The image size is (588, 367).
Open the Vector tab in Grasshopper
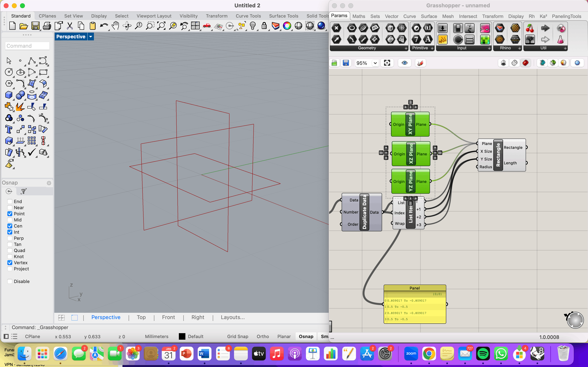391,16
